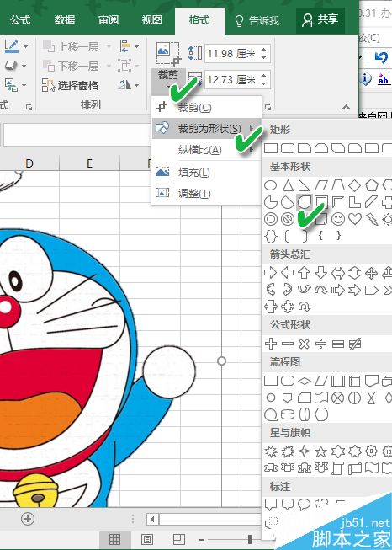Choose the donut ring shape
The image size is (392, 550).
tap(270, 219)
